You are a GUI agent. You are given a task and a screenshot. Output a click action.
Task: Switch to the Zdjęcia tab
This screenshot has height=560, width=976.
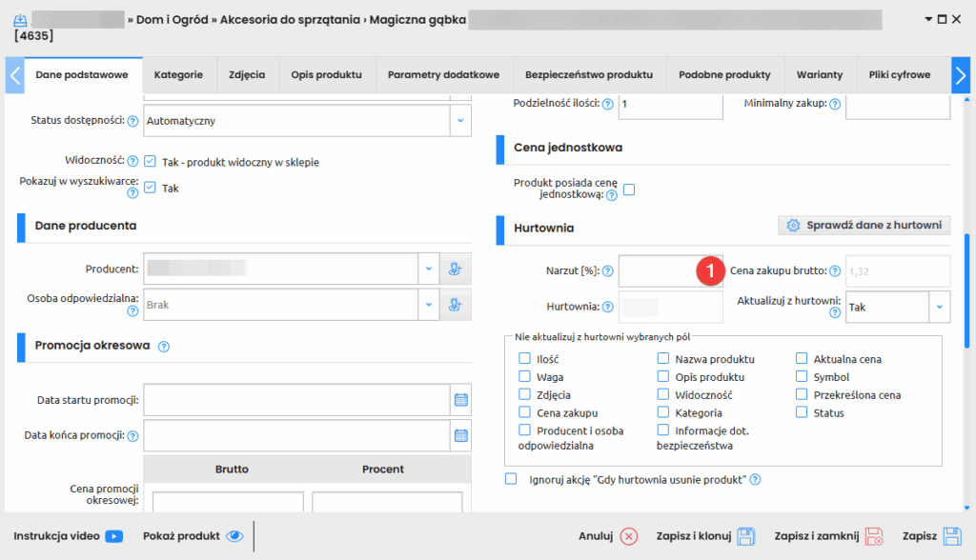(x=247, y=75)
